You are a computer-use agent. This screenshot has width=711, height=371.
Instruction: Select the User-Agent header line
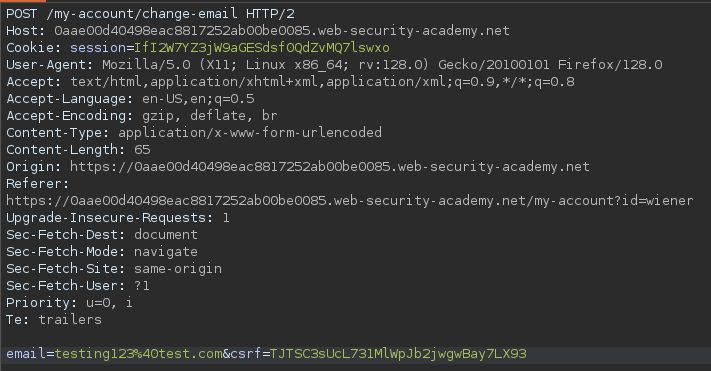334,65
